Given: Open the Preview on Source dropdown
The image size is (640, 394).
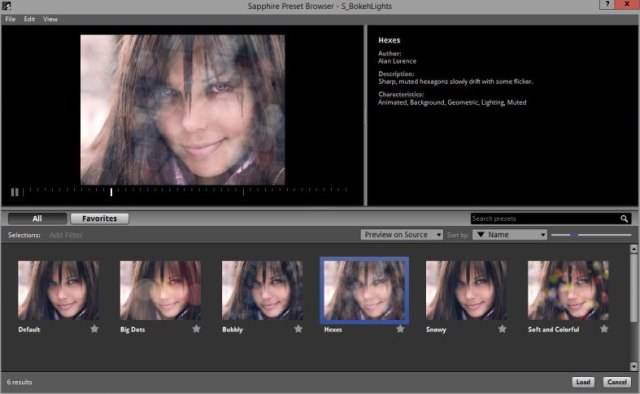Looking at the screenshot, I should (x=402, y=235).
